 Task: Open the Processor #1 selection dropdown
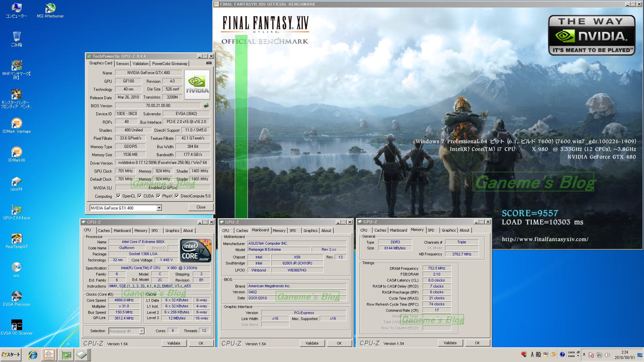142,331
